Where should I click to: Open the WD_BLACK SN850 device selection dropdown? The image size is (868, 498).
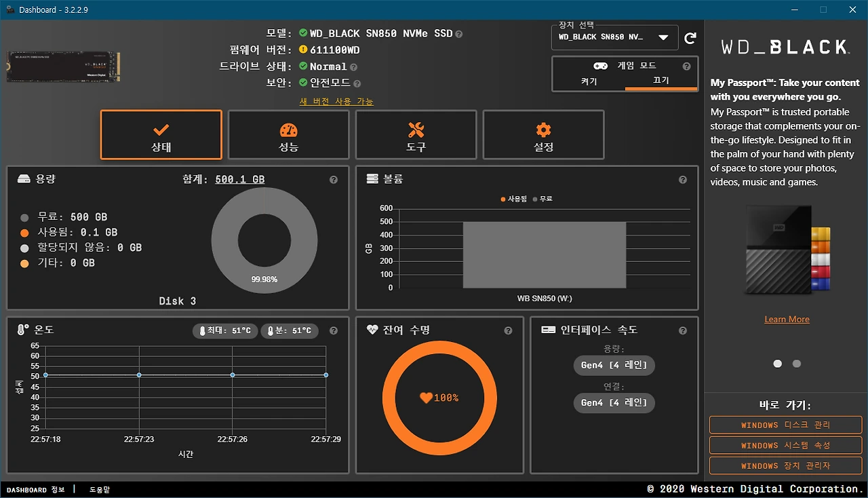(614, 38)
